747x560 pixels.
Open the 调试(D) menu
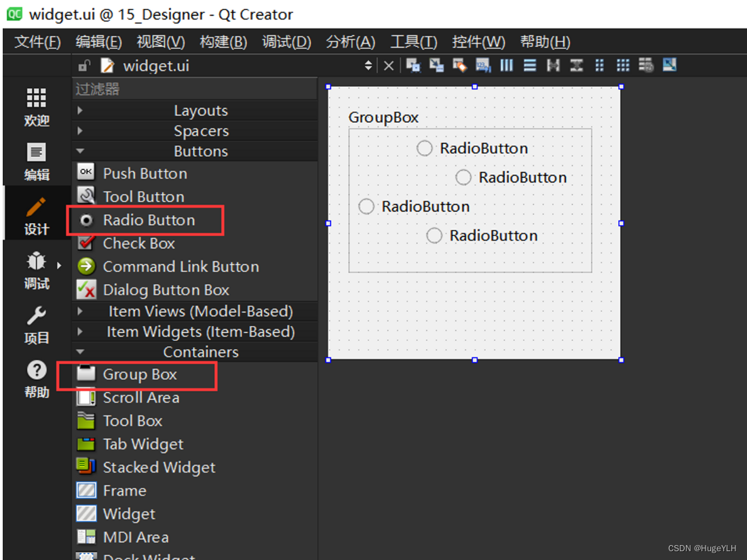[x=286, y=42]
